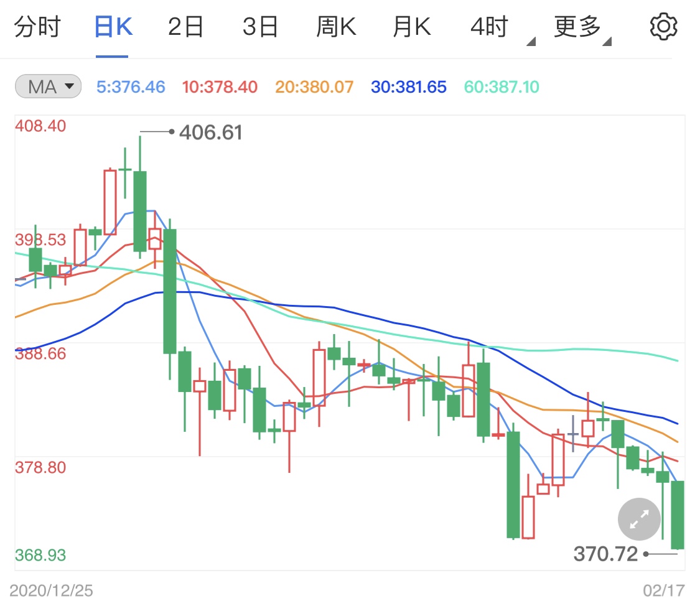Select the green MA60 value 387.10
Image resolution: width=700 pixels, height=606 pixels.
click(501, 87)
